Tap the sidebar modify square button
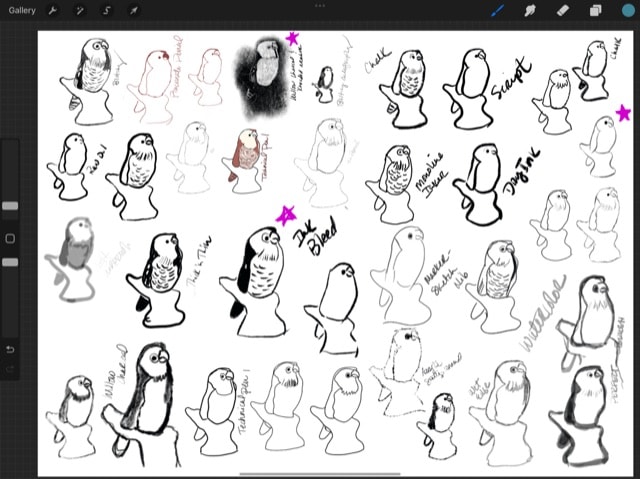Image resolution: width=640 pixels, height=479 pixels. [x=10, y=238]
